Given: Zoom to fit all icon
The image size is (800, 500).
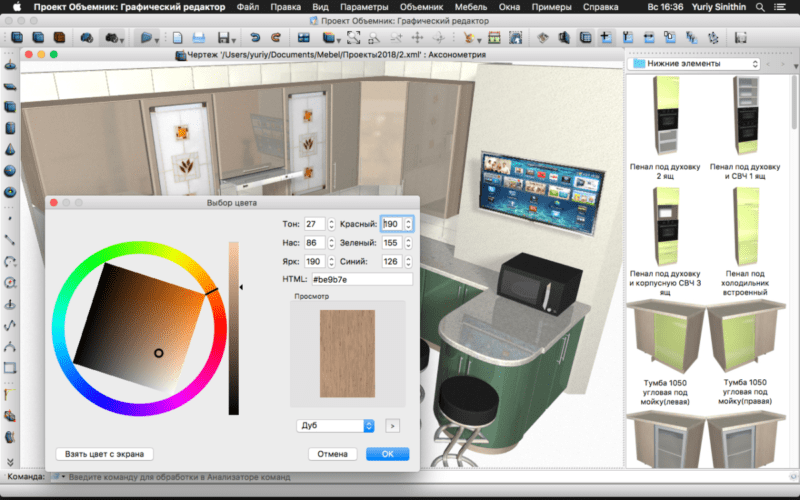Looking at the screenshot, I should (x=353, y=38).
